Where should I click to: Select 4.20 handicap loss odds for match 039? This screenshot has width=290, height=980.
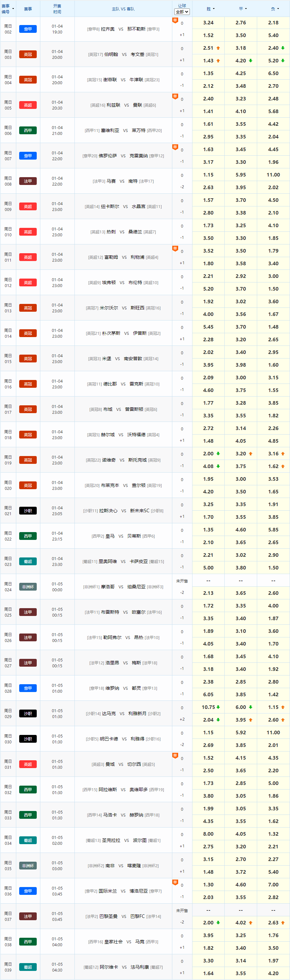273,973
